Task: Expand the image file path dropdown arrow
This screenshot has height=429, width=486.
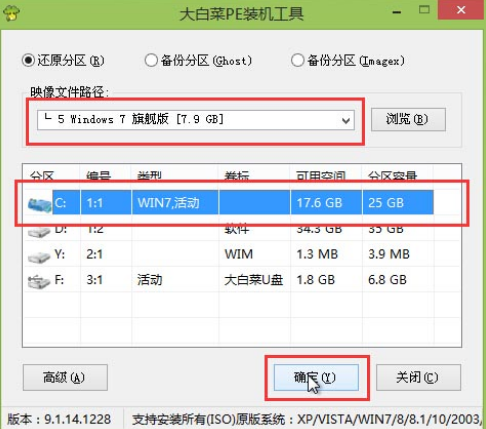Action: click(x=346, y=120)
